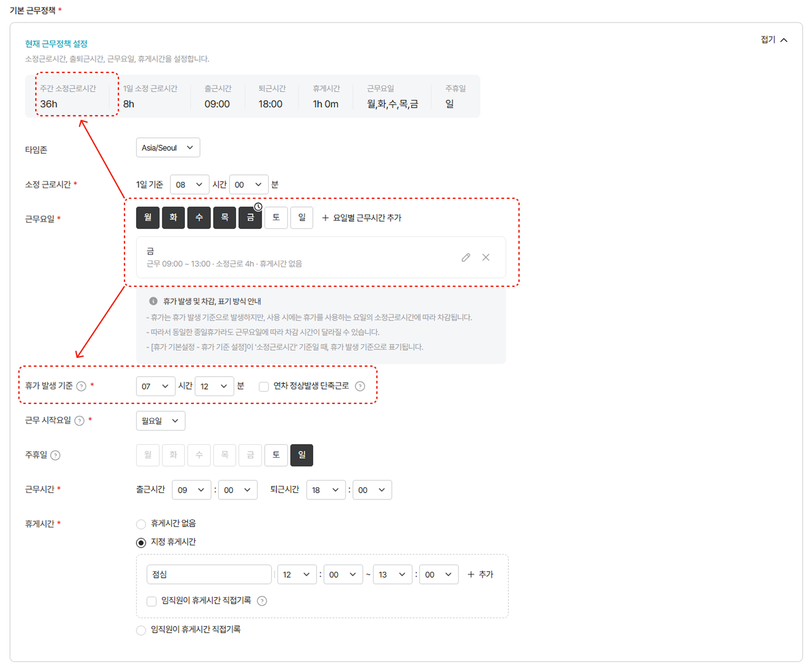Toggle 월 in the 근무요일 row
The height and width of the screenshot is (670, 812).
148,217
